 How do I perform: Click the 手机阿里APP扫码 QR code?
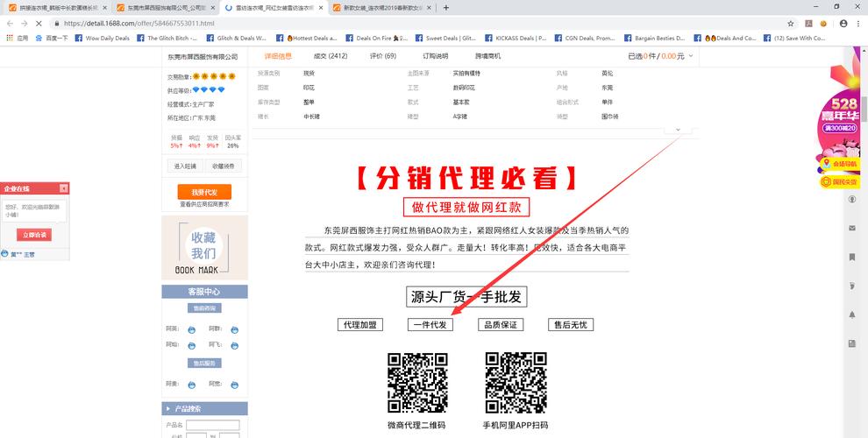(x=516, y=383)
